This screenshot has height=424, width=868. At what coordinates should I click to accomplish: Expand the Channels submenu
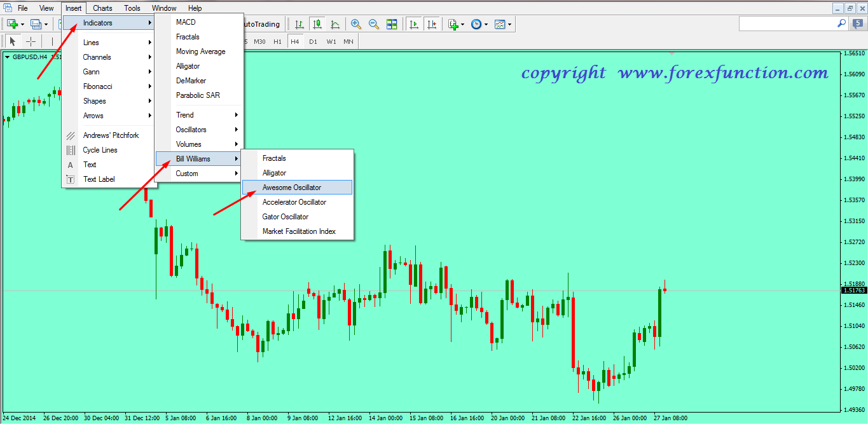pyautogui.click(x=109, y=57)
